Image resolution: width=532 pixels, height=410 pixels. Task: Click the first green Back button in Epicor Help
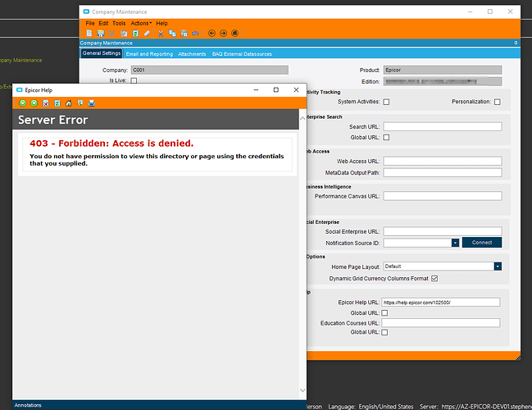[x=22, y=102]
